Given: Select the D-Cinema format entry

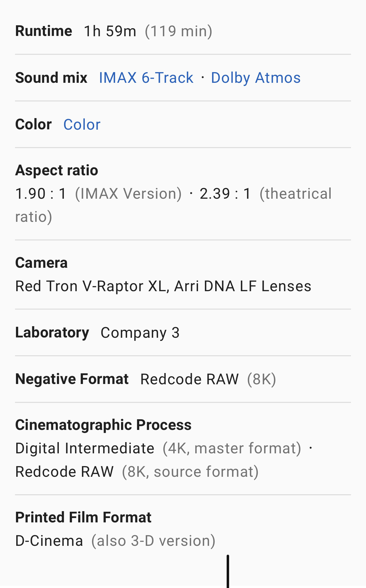Looking at the screenshot, I should click(x=49, y=541).
